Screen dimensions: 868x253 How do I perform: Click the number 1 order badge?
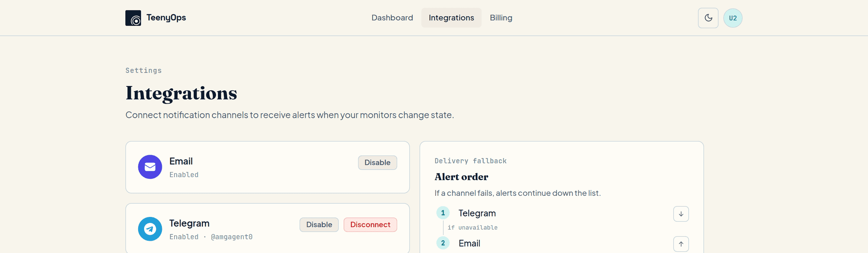click(x=443, y=213)
